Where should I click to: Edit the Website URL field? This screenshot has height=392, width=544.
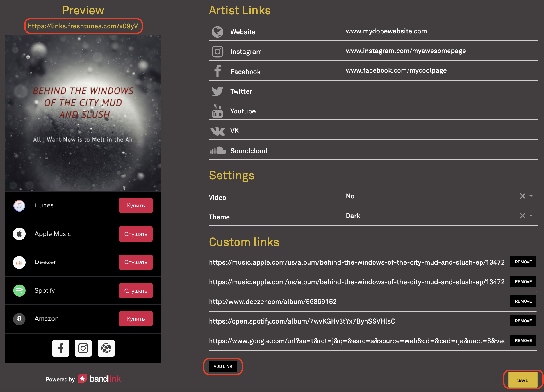pos(441,31)
